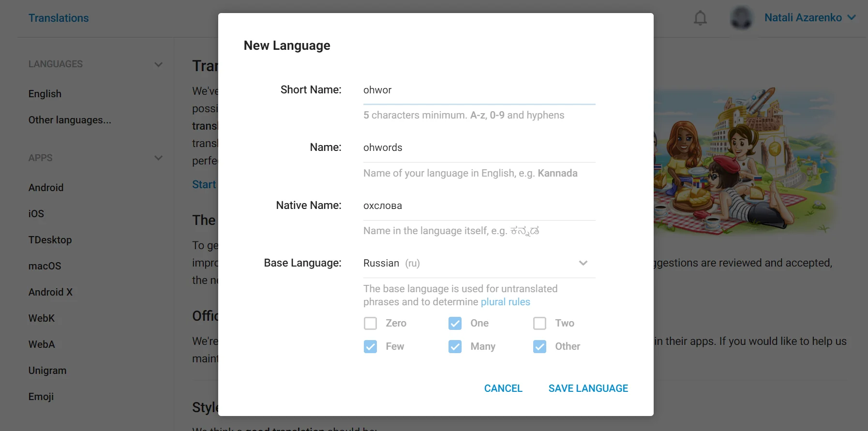Follow the plural rules link

505,302
